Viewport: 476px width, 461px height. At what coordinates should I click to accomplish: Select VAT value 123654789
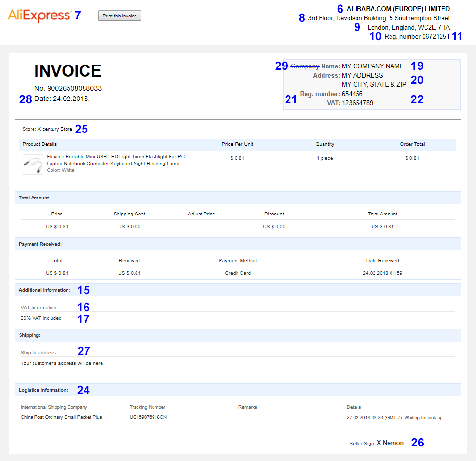(x=357, y=103)
